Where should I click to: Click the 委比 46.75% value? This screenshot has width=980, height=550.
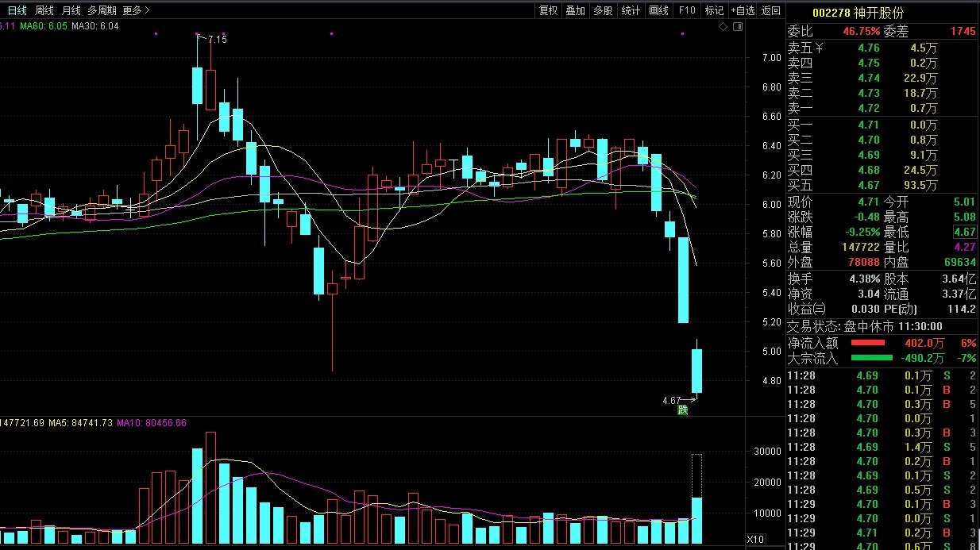861,32
